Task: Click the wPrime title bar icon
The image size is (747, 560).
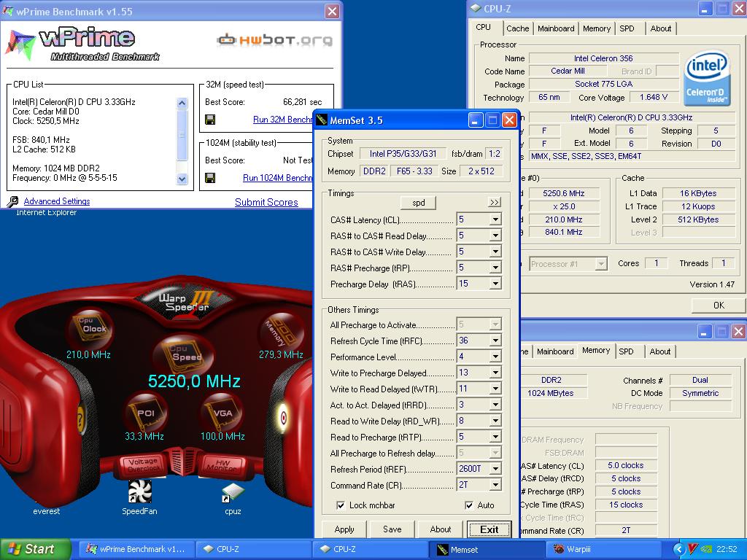Action: point(7,12)
